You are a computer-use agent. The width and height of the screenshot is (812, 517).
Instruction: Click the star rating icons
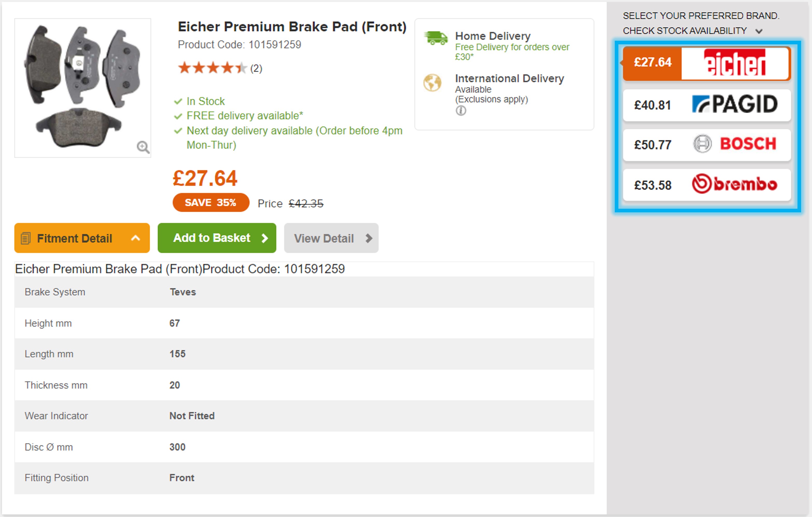coord(212,68)
